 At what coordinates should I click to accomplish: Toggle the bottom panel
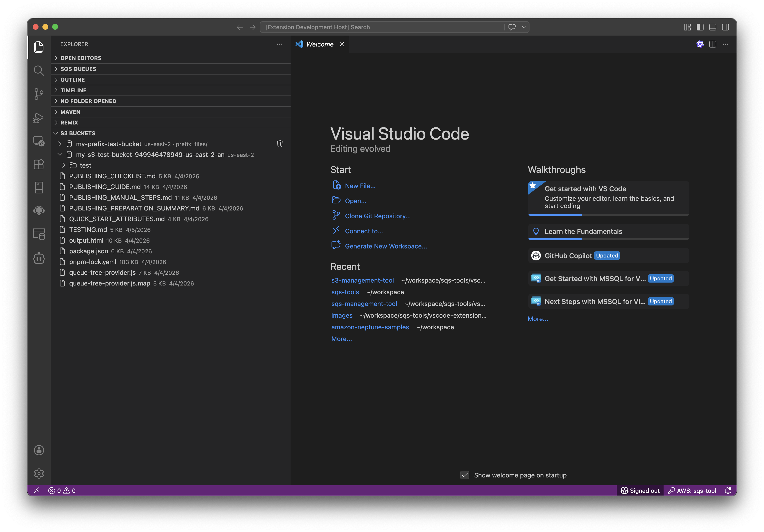point(713,27)
